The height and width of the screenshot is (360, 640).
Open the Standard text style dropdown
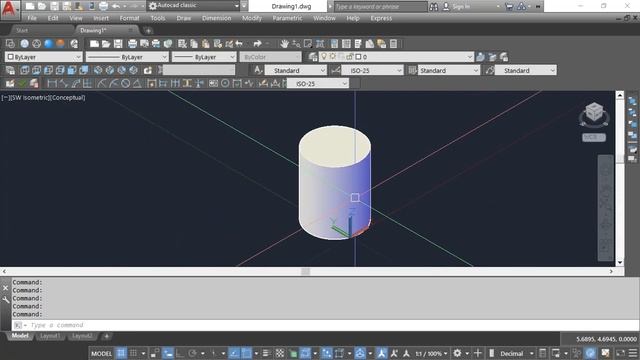coord(296,70)
